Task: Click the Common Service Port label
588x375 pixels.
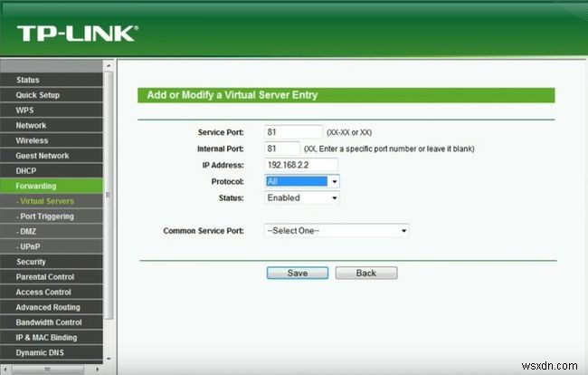Action: (204, 231)
